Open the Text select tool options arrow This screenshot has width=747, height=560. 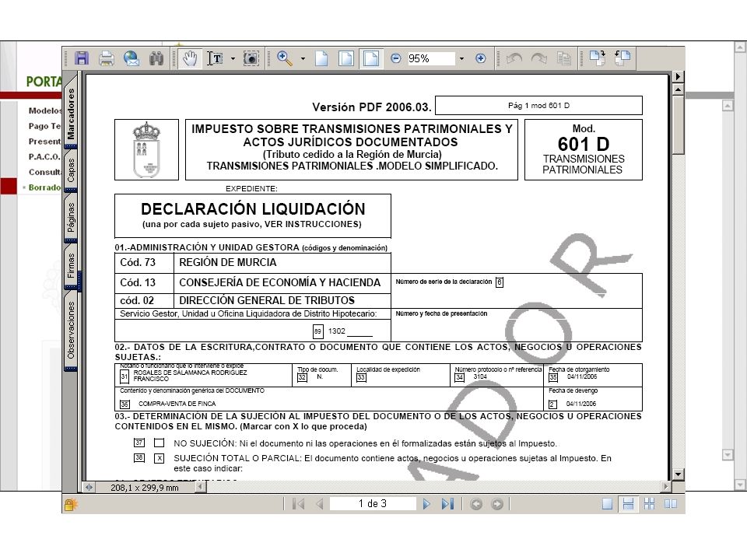(x=233, y=58)
